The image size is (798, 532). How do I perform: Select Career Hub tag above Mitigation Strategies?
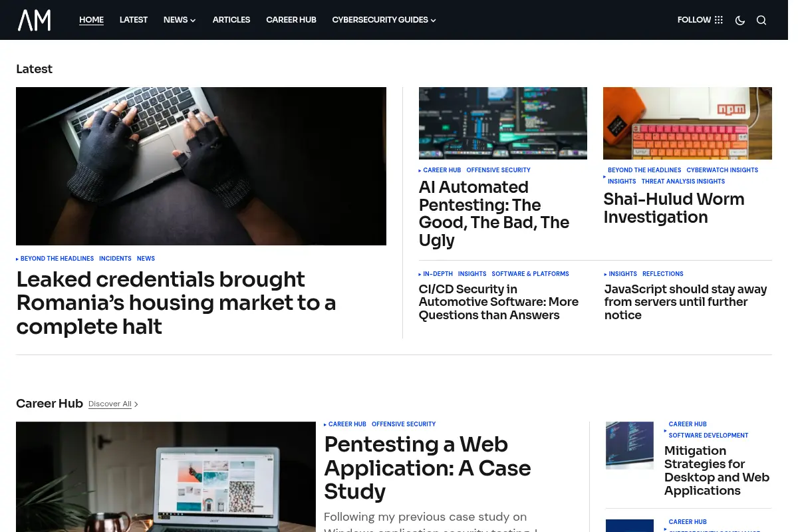pyautogui.click(x=688, y=424)
